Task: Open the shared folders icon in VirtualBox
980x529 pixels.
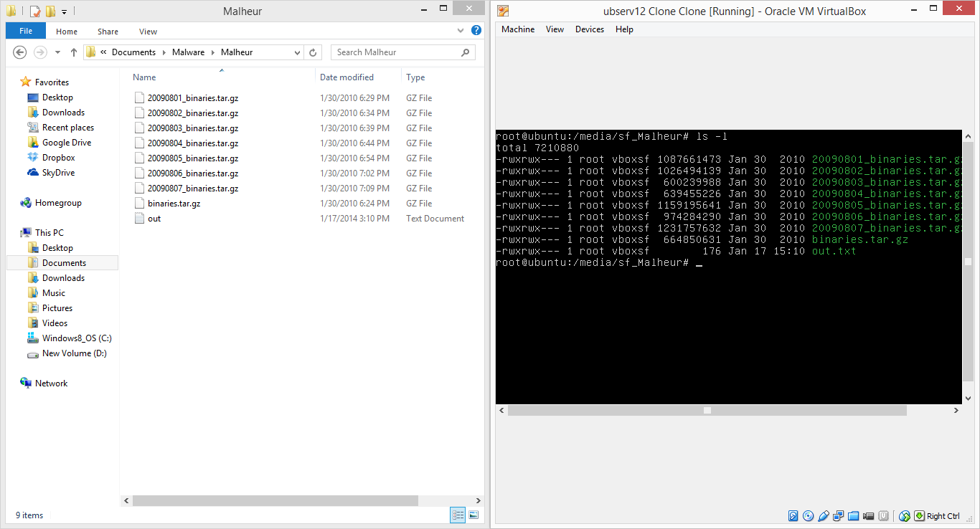Action: click(x=854, y=515)
